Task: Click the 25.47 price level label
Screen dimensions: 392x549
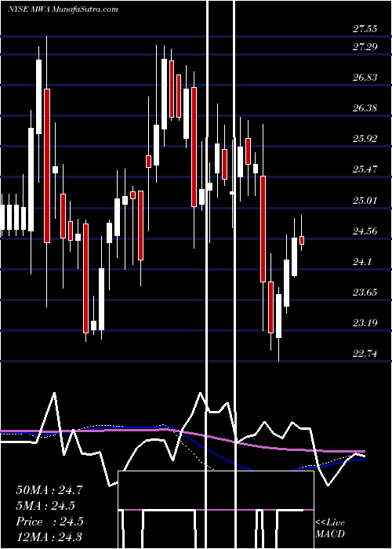Action: (x=365, y=169)
